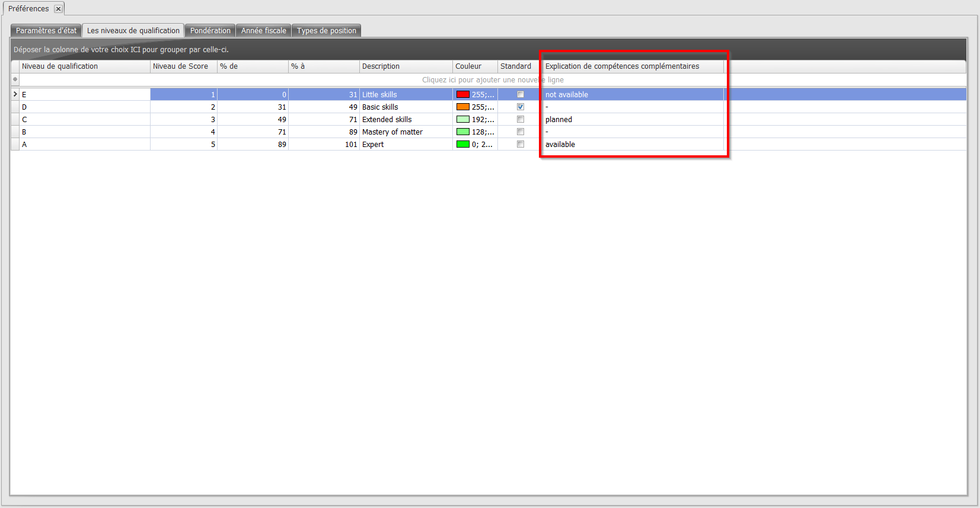
Task: Switch to Types de position tab
Action: (x=326, y=31)
